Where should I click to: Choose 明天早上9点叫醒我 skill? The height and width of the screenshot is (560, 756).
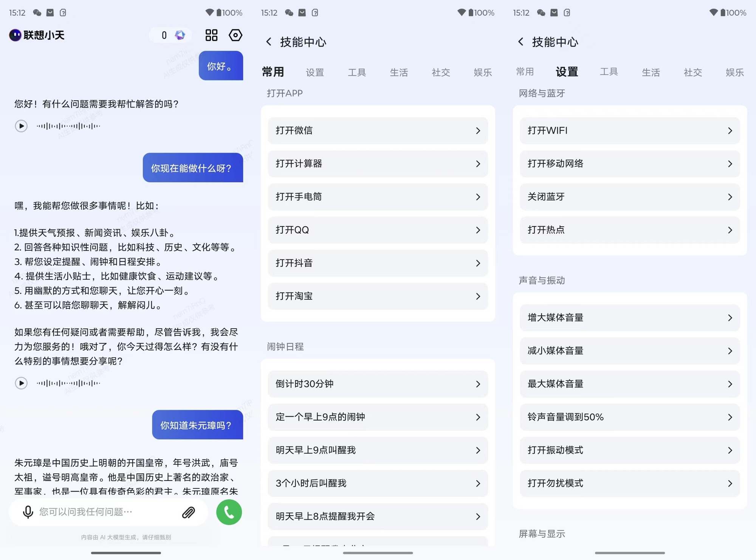coord(378,450)
